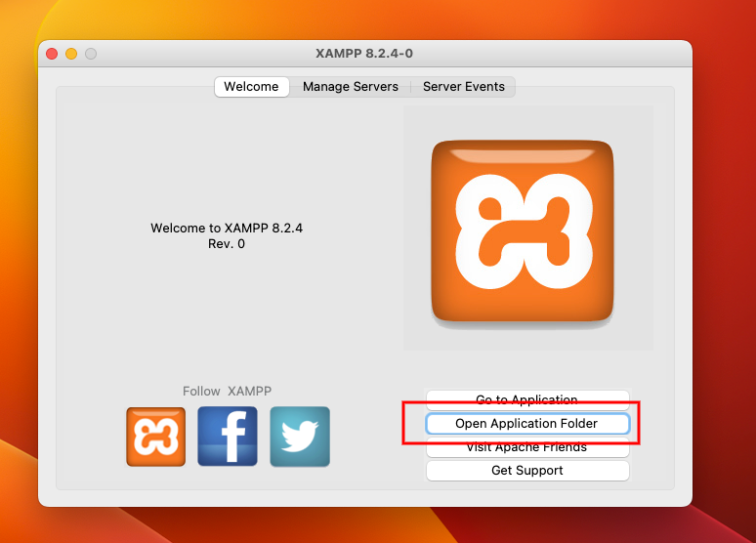Screen dimensions: 756x543
Task: Click the Open Application Folder button
Action: point(526,424)
